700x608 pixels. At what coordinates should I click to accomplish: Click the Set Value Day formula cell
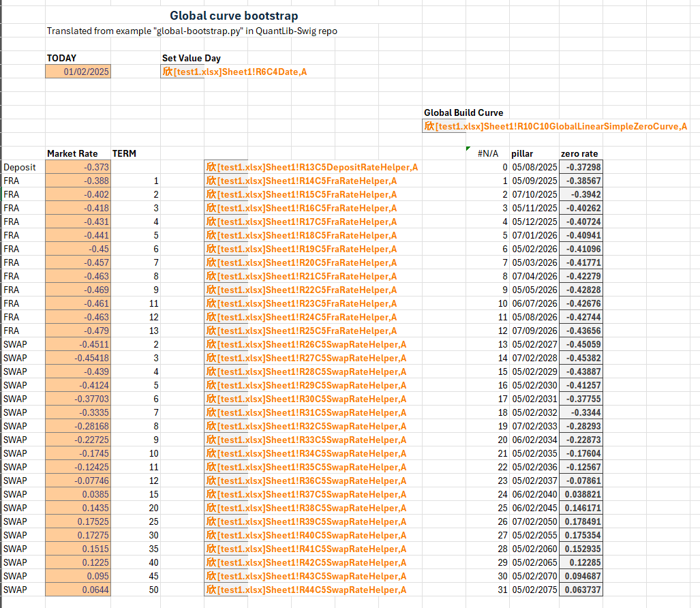click(234, 72)
